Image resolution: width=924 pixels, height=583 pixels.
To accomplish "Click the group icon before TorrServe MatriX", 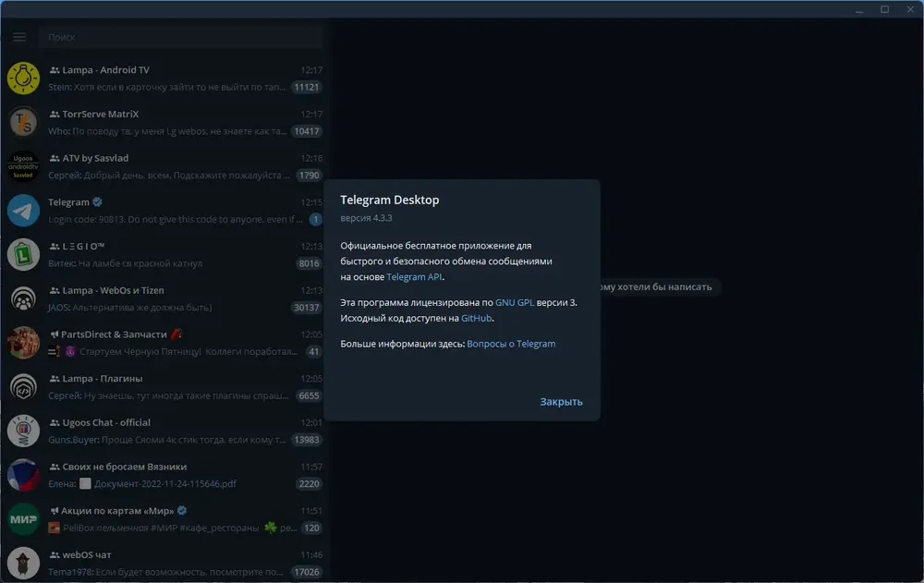I will tap(55, 114).
